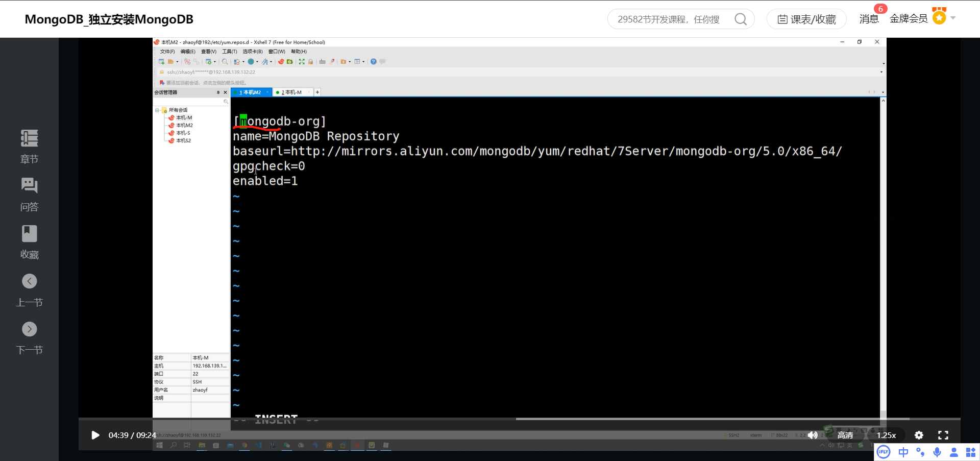Change 高清 video quality setting

pos(845,435)
